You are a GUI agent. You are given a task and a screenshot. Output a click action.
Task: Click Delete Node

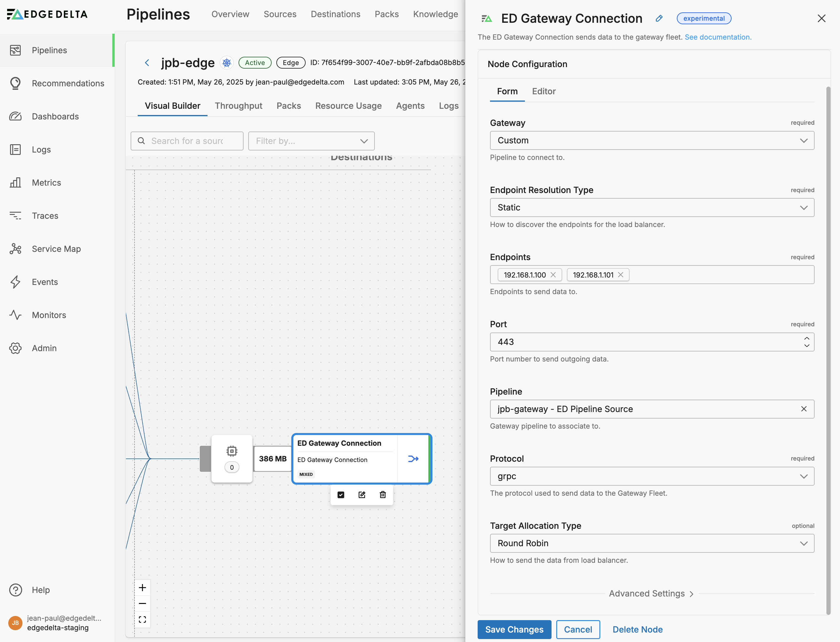pos(638,629)
